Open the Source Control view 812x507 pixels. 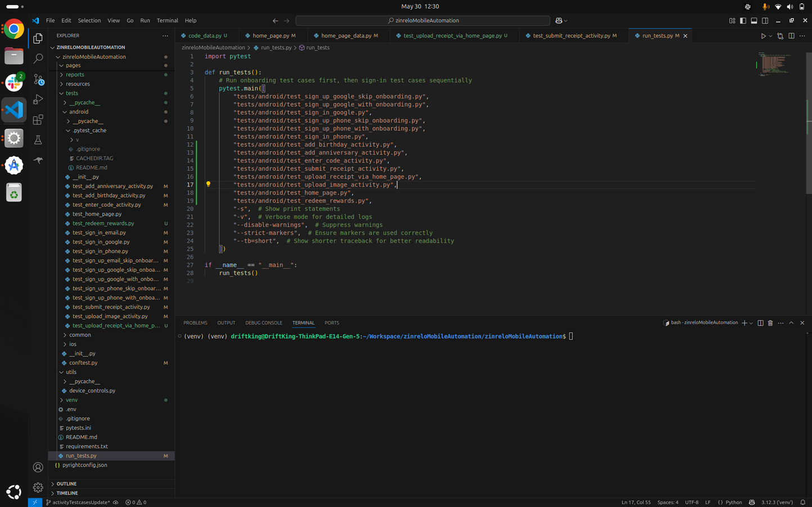click(x=38, y=79)
